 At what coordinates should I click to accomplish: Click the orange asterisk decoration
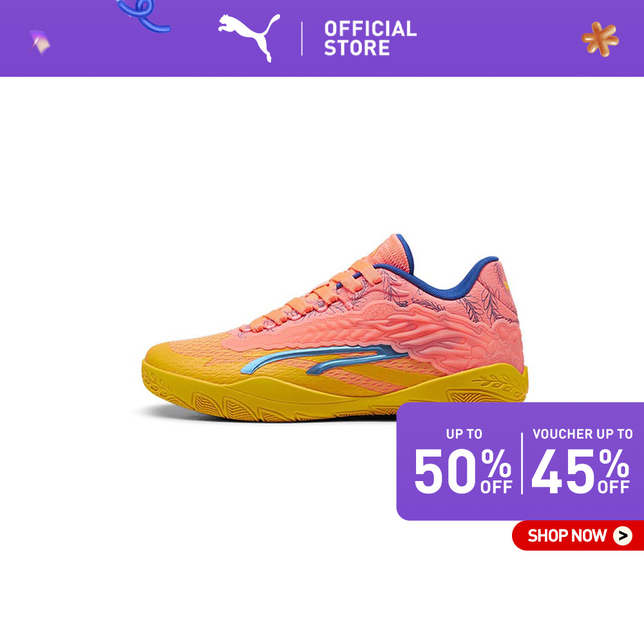point(600,39)
